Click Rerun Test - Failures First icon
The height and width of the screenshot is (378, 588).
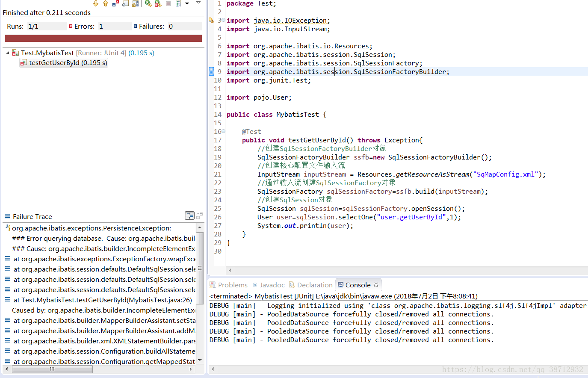click(x=158, y=3)
